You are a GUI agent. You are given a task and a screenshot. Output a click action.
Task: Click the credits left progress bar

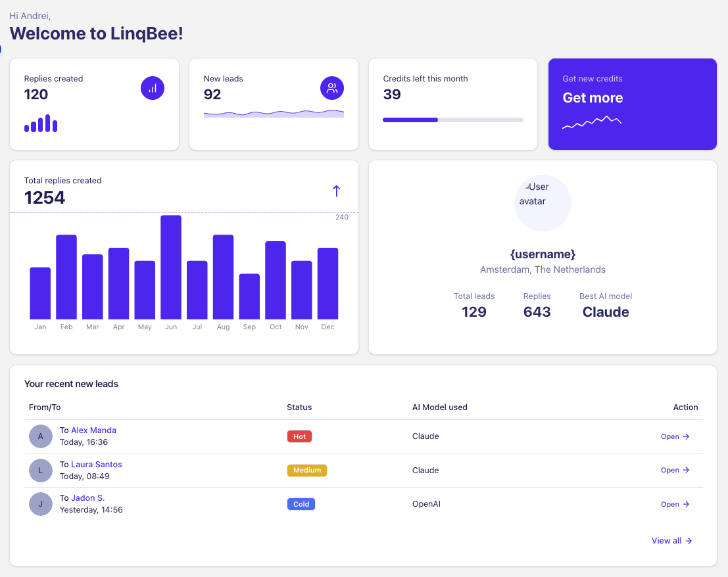pyautogui.click(x=452, y=120)
